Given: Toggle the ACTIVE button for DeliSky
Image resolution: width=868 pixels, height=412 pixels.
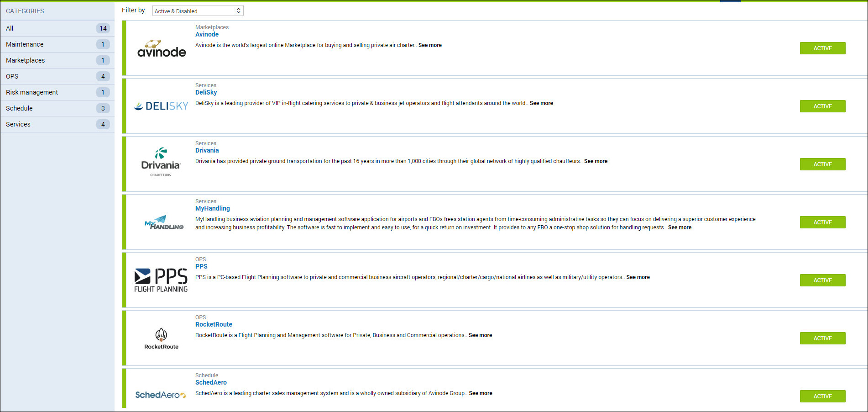Looking at the screenshot, I should tap(822, 106).
